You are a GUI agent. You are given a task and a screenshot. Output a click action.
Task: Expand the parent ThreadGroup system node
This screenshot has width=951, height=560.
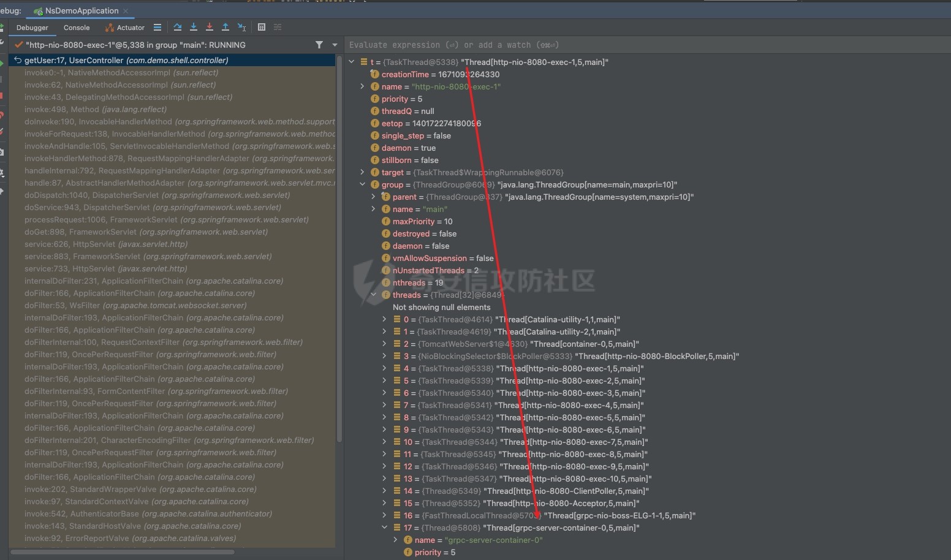(x=373, y=197)
